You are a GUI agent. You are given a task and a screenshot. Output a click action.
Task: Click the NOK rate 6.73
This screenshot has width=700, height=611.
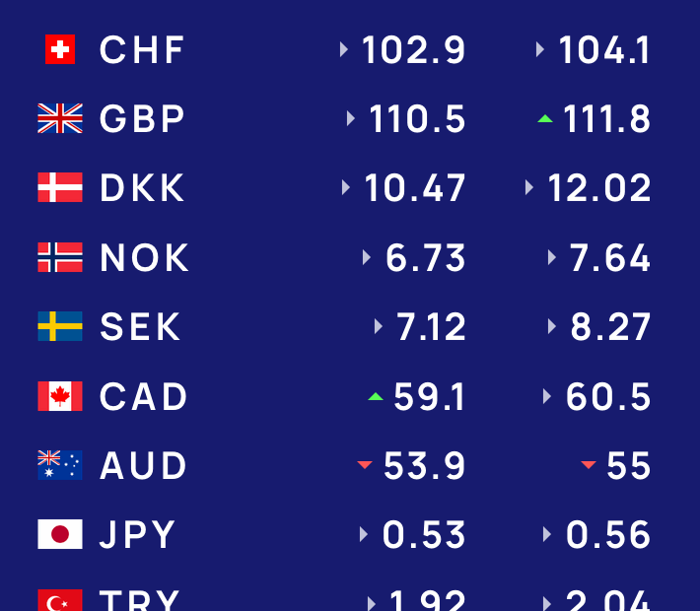pyautogui.click(x=425, y=258)
